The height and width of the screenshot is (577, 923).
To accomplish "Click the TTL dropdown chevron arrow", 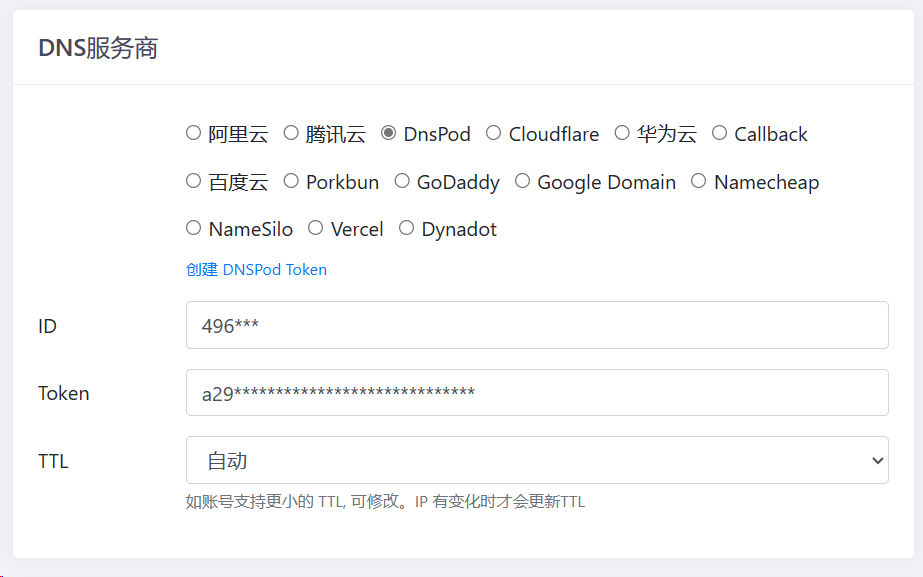I will [877, 460].
